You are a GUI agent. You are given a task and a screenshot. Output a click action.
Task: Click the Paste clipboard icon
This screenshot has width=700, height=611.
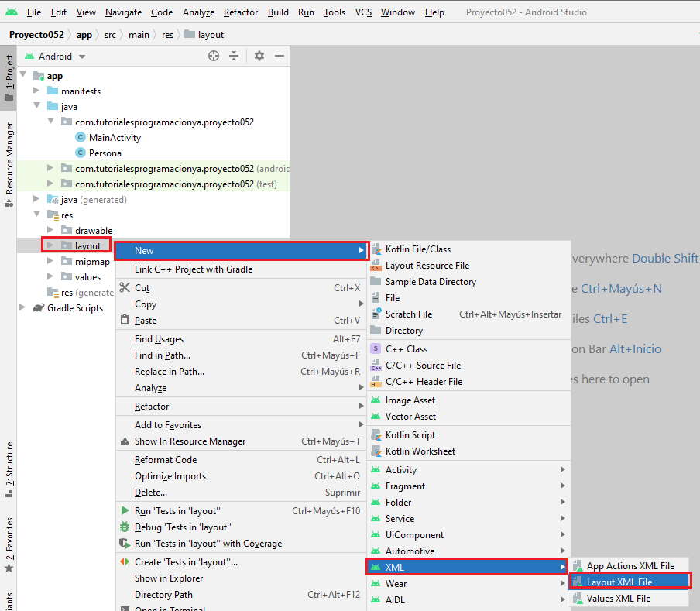(x=125, y=320)
